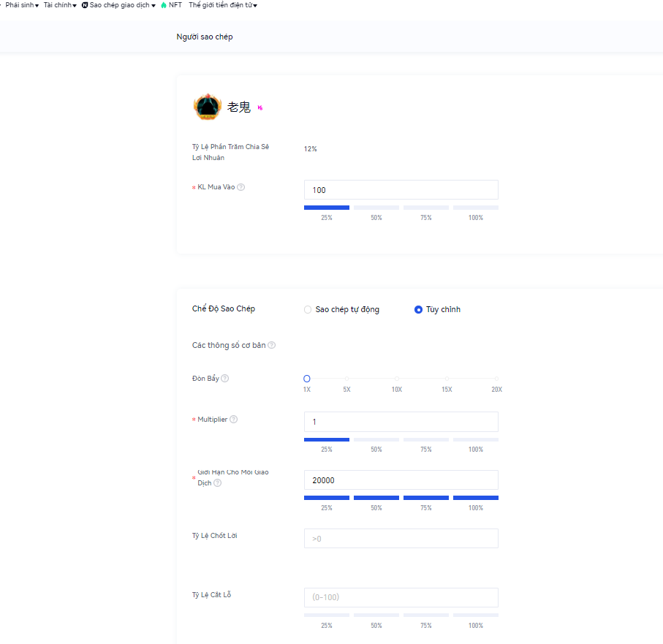The image size is (663, 644).
Task: Click the pink badge icon beside trader name
Action: [x=259, y=108]
